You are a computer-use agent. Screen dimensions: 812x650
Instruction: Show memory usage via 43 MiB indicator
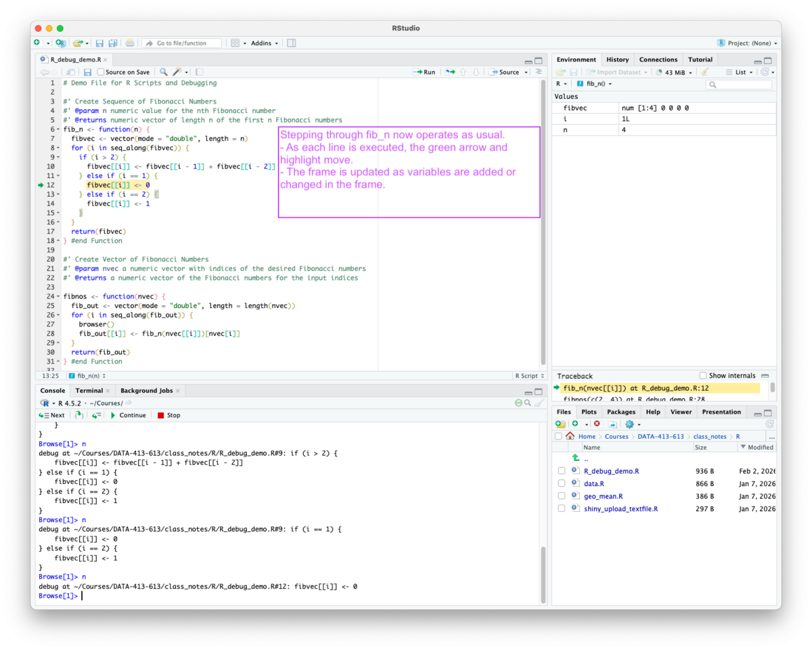[674, 72]
